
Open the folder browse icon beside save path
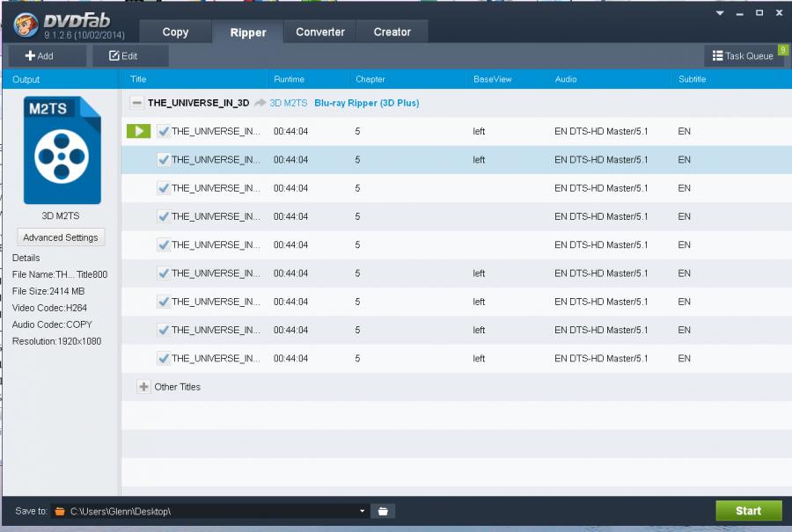click(x=383, y=511)
